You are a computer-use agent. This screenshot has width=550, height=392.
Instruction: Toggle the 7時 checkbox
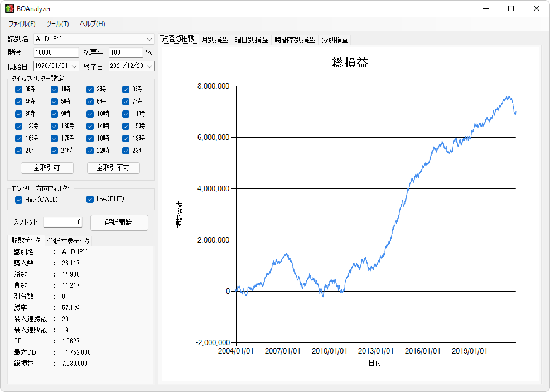click(x=126, y=101)
